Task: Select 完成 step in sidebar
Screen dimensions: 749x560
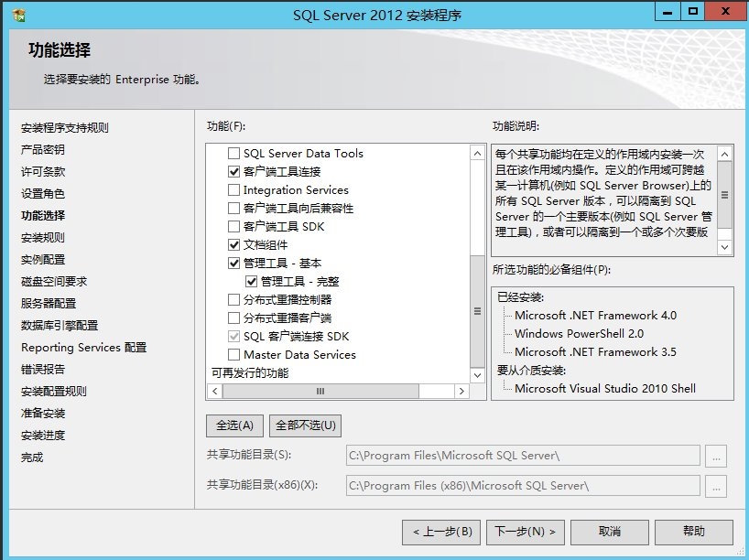Action: tap(31, 458)
